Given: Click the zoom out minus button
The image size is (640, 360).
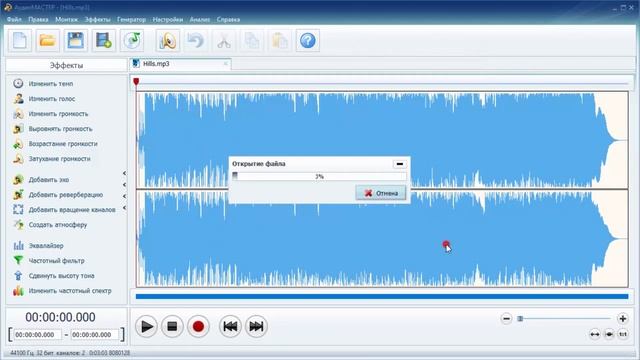Looking at the screenshot, I should [507, 319].
